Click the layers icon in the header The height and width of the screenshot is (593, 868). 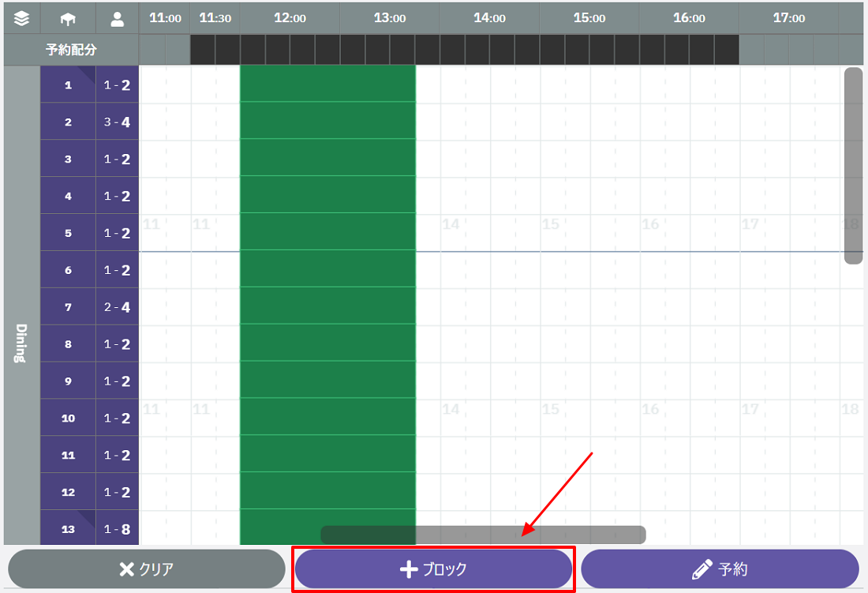21,17
